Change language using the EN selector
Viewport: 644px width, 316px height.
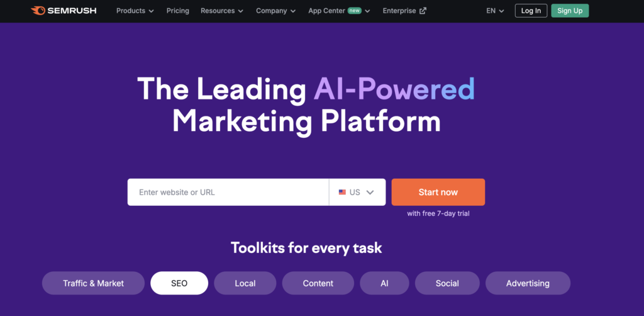[495, 11]
